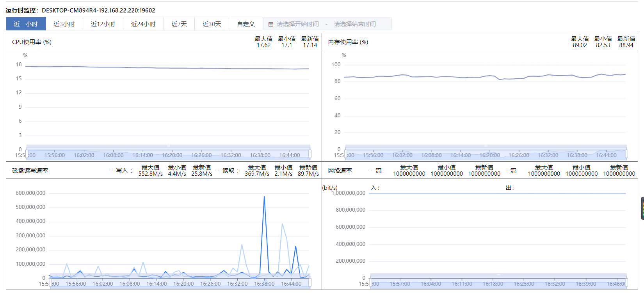644x295 pixels.
Task: Click the disk write latest value 25.8M/s
Action: tap(202, 174)
